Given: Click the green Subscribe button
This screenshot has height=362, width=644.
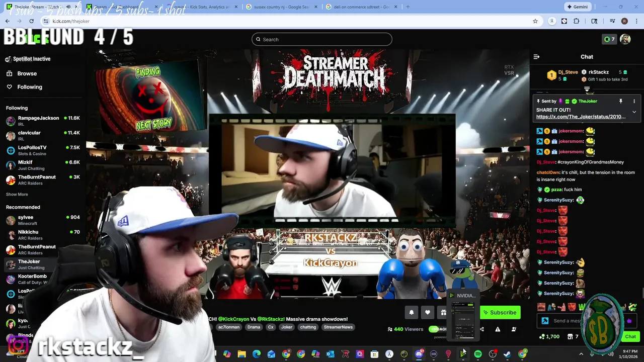Looking at the screenshot, I should (500, 312).
